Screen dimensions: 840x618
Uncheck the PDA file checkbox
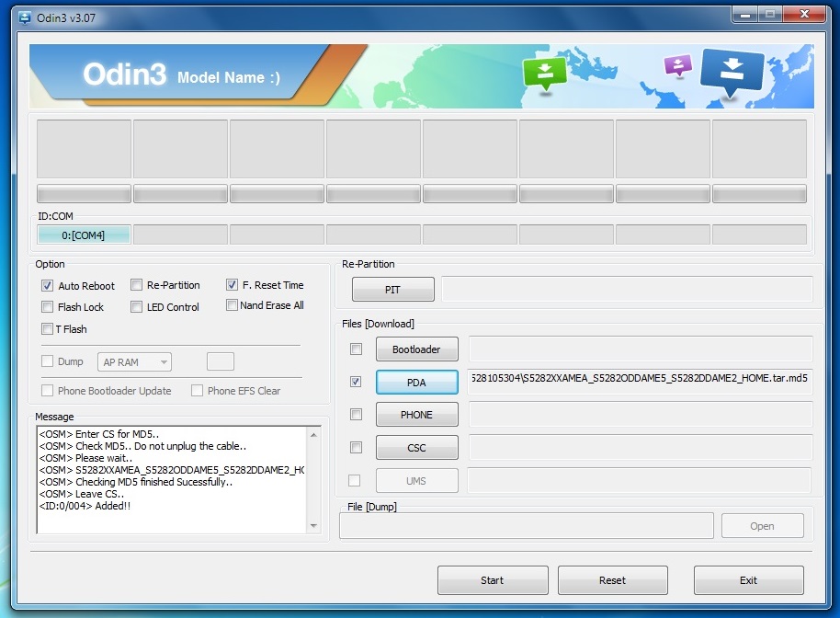[x=355, y=382]
